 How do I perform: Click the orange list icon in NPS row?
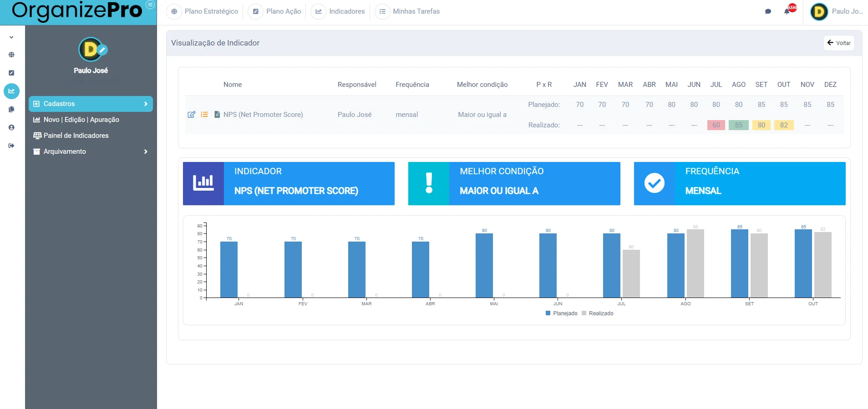tap(204, 115)
